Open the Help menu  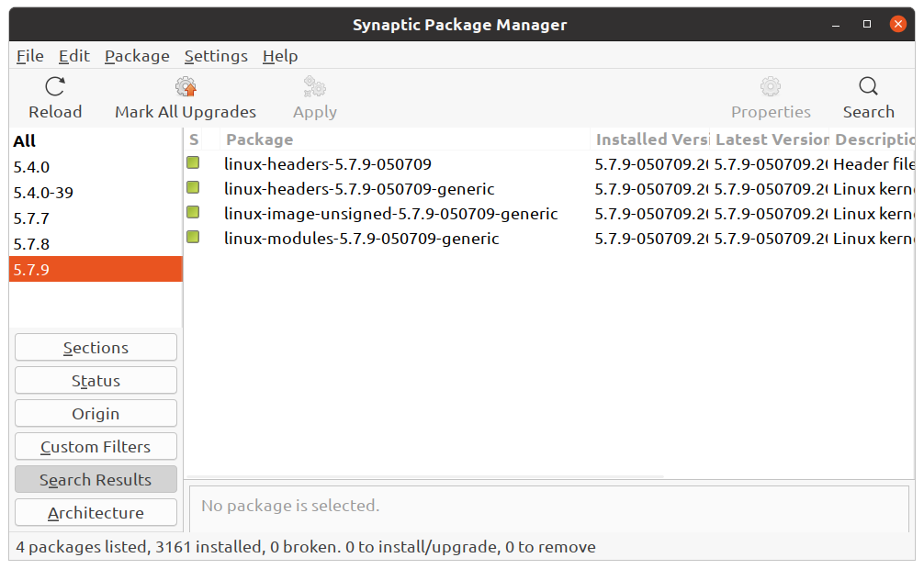click(280, 56)
